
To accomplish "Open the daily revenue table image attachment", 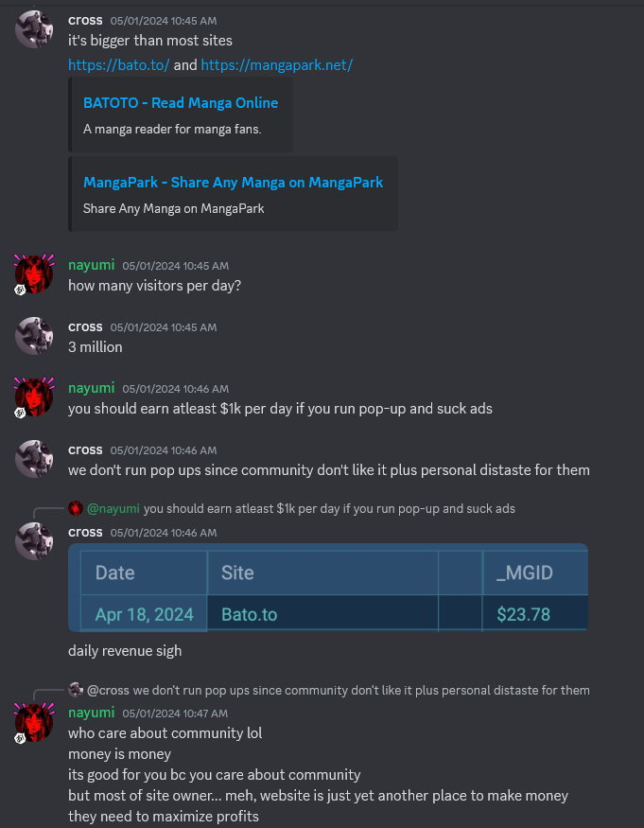I will tap(328, 588).
